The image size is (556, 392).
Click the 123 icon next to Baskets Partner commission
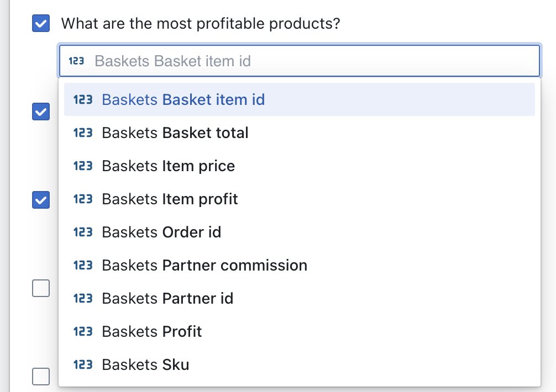82,266
